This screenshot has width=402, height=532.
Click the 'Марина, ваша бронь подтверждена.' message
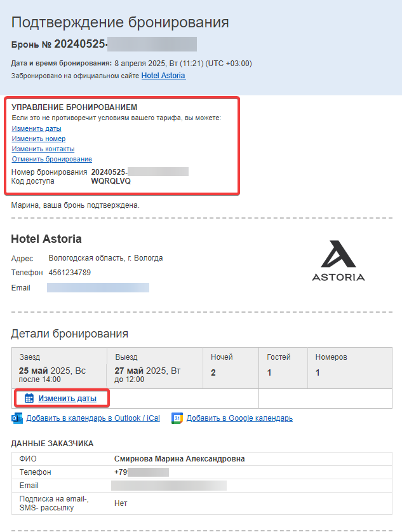click(x=75, y=205)
